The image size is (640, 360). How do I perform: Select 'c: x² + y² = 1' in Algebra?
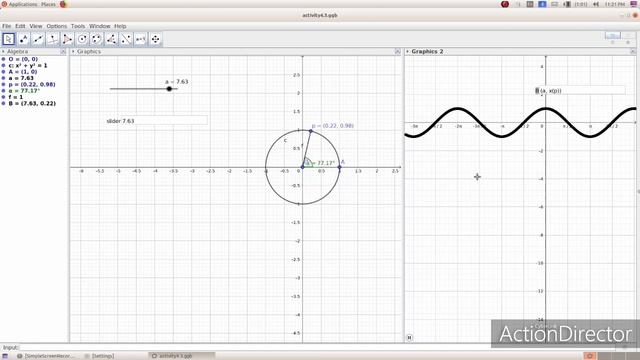tap(28, 65)
